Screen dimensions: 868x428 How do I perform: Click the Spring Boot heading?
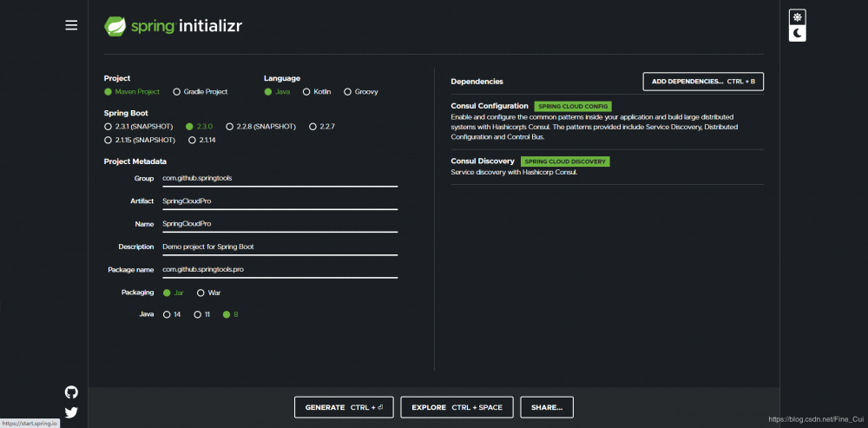click(126, 113)
